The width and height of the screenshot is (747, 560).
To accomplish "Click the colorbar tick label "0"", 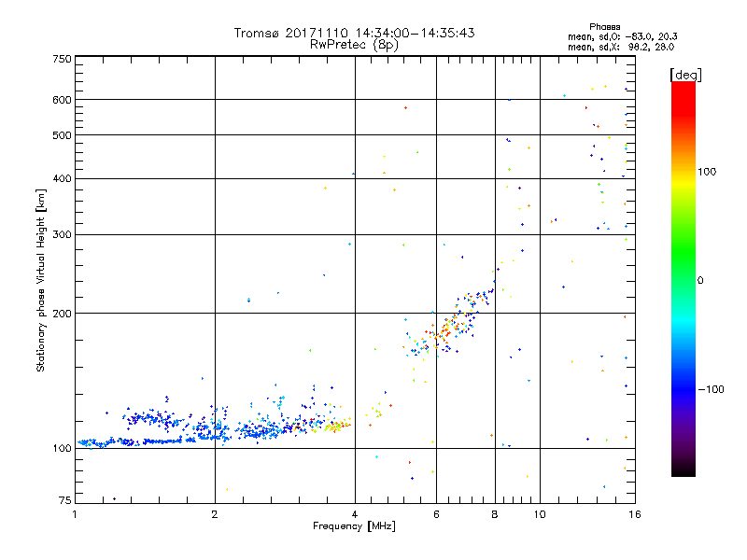I will tap(700, 281).
